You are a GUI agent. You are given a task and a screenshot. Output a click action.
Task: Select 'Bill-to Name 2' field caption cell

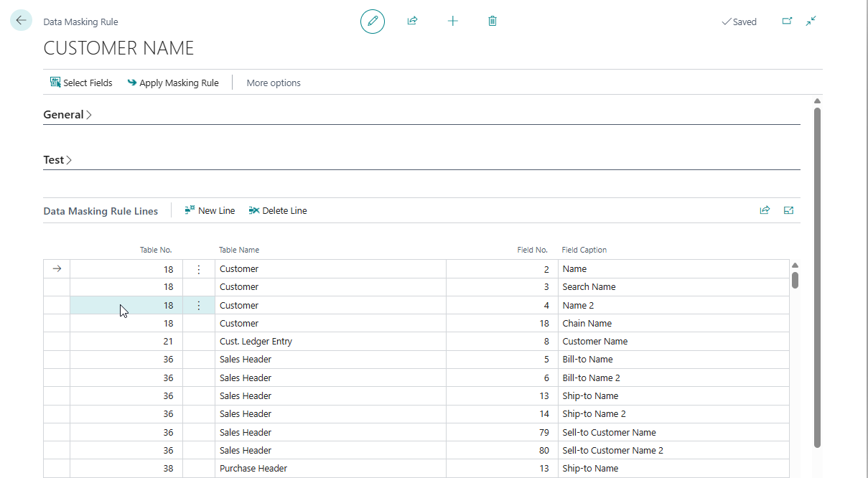(673, 378)
